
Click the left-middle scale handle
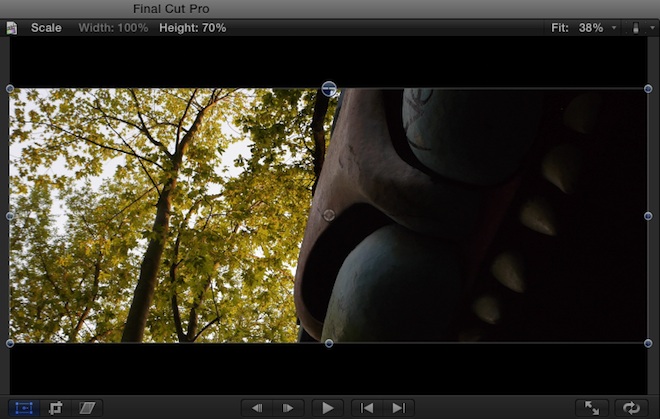[10, 216]
